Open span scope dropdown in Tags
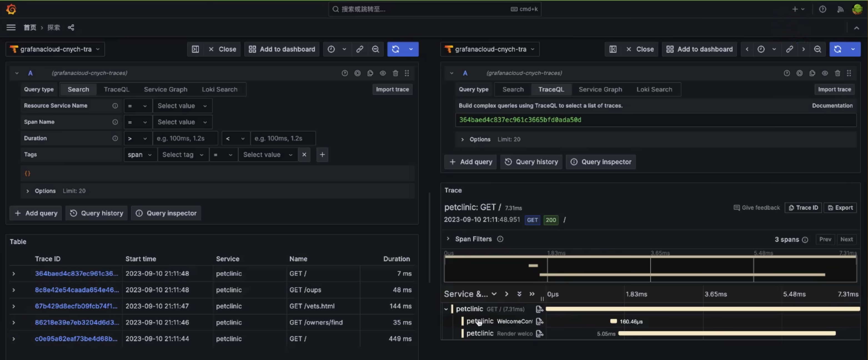 pyautogui.click(x=140, y=155)
